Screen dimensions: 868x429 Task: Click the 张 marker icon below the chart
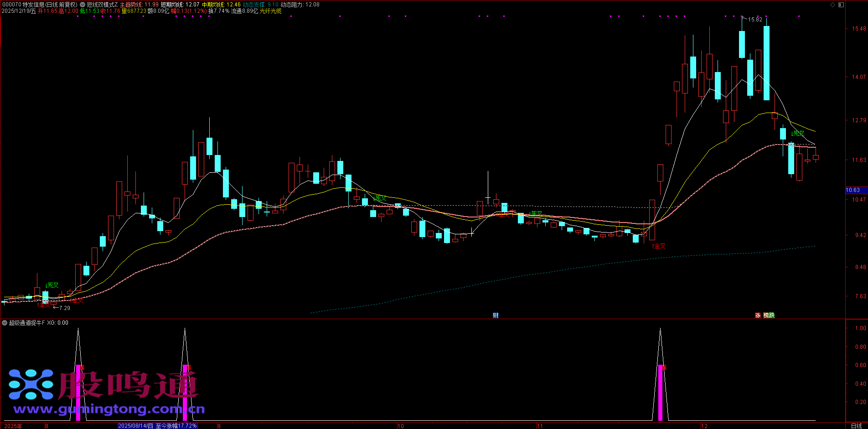(x=758, y=315)
